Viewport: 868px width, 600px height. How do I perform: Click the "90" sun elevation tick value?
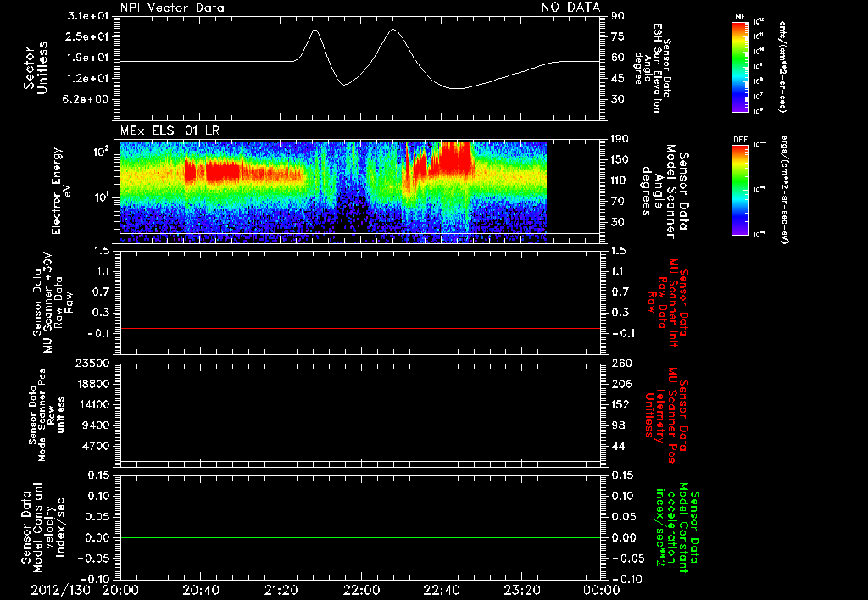(x=618, y=16)
